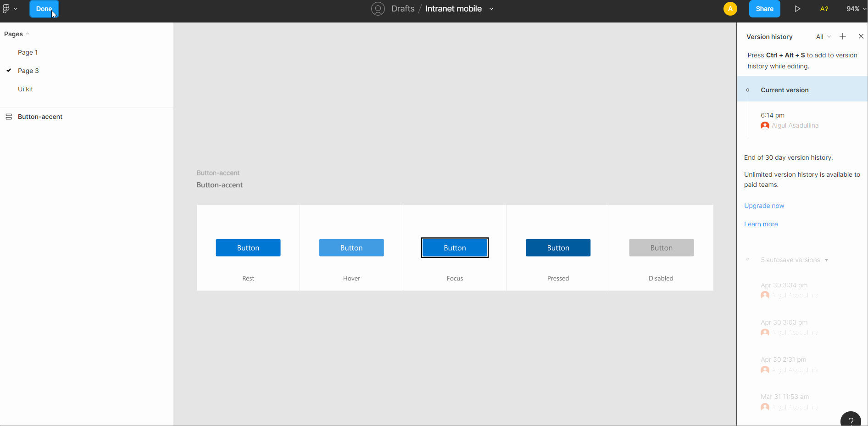Expand the 5 autosave versions list
This screenshot has height=426, width=868.
pyautogui.click(x=828, y=260)
